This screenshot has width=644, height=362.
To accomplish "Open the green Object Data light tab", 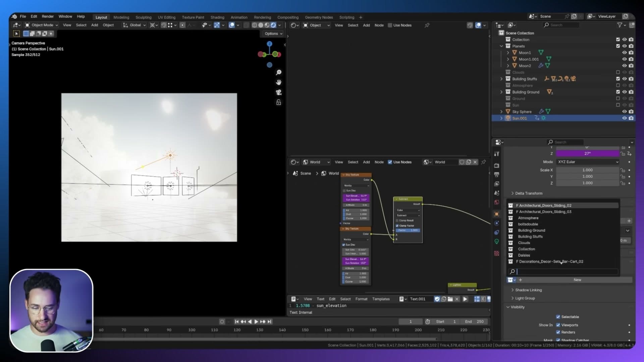I will pos(497,241).
